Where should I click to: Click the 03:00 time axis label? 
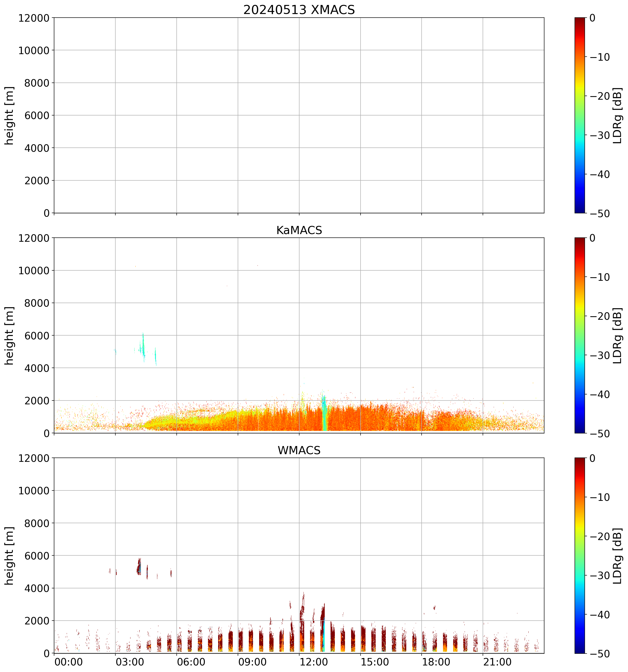(x=130, y=662)
